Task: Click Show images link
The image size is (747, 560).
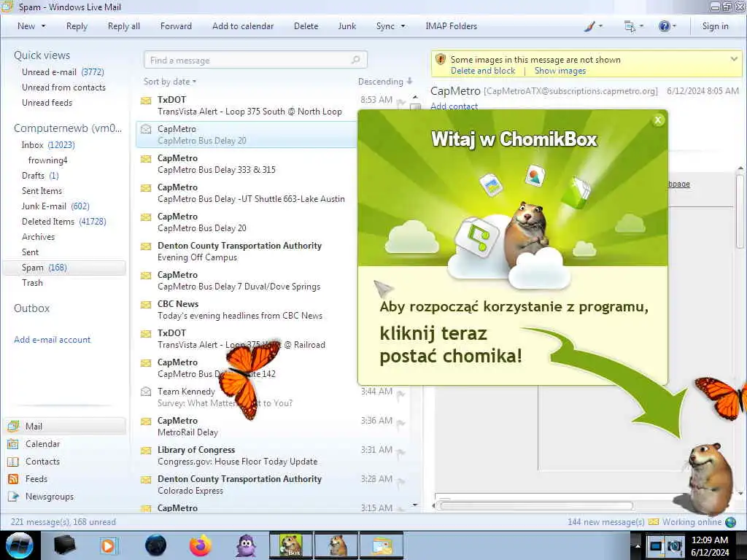Action: [560, 71]
